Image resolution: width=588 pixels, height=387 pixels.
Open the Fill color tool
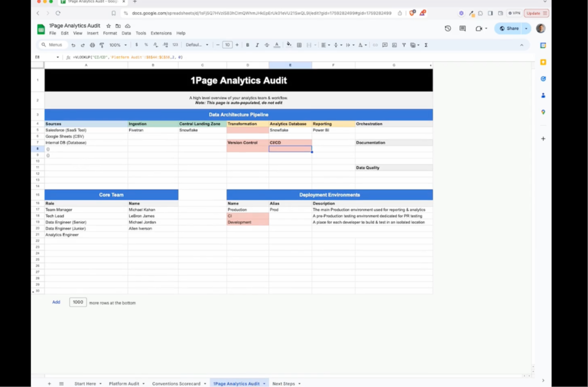289,45
